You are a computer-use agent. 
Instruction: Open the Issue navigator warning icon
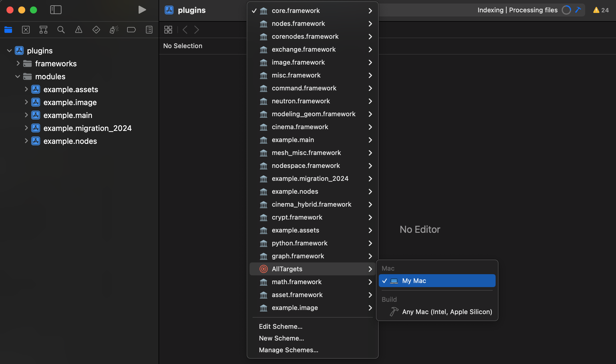coord(79,30)
